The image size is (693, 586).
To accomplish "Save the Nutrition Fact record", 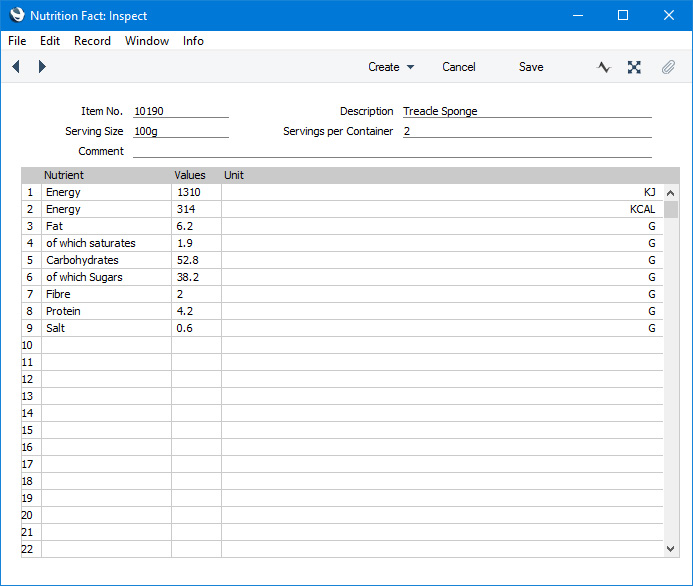I will [x=531, y=67].
